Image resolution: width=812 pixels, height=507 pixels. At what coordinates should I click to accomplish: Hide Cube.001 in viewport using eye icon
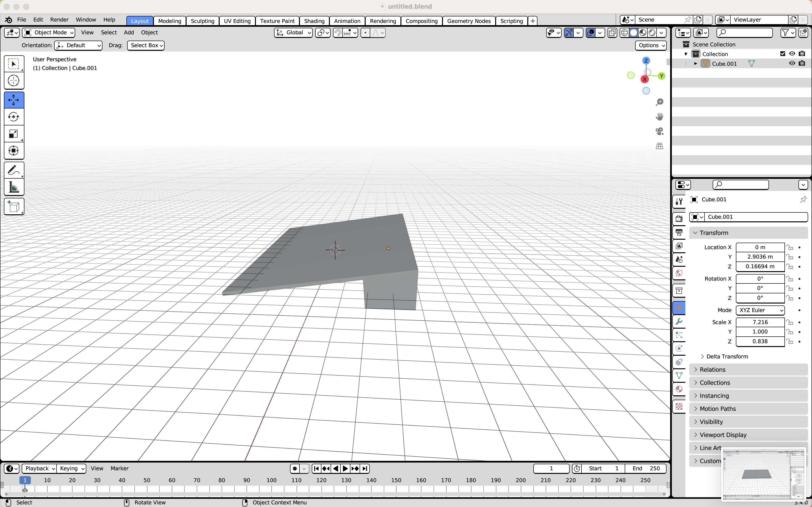coord(792,63)
